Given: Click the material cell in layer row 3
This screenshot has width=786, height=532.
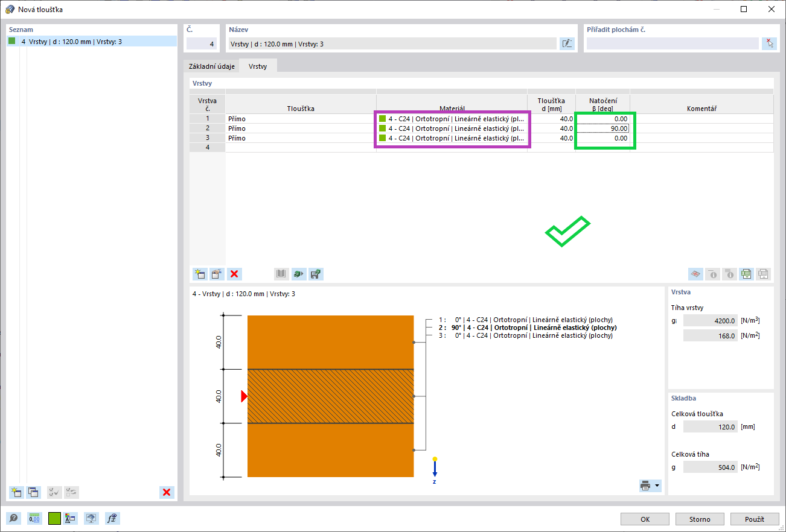Looking at the screenshot, I should point(452,138).
